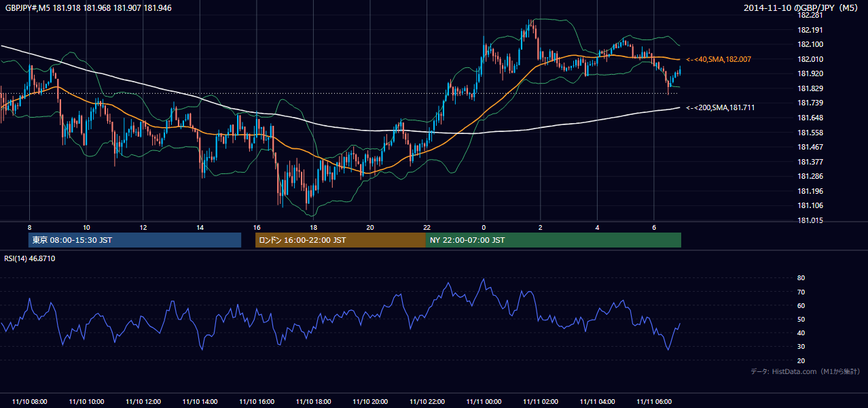Viewport: 868px width, 408px height.
Task: Click price axis label 182.100
Action: [810, 44]
